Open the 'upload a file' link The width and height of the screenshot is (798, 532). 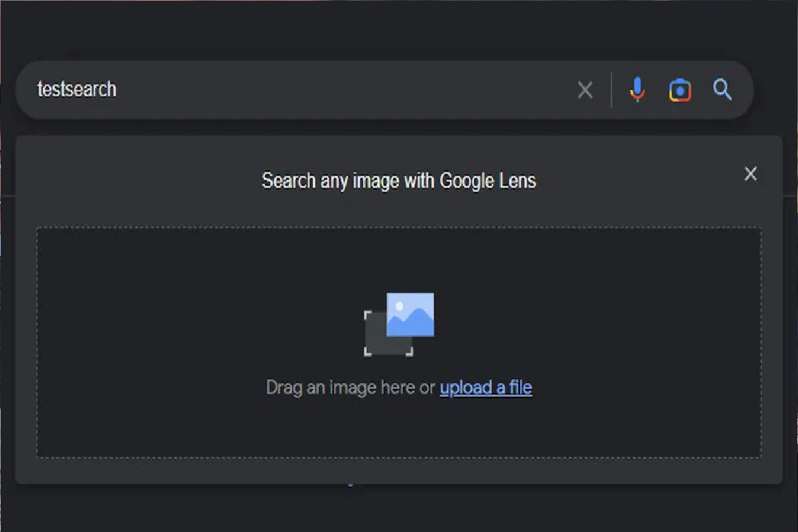(486, 388)
